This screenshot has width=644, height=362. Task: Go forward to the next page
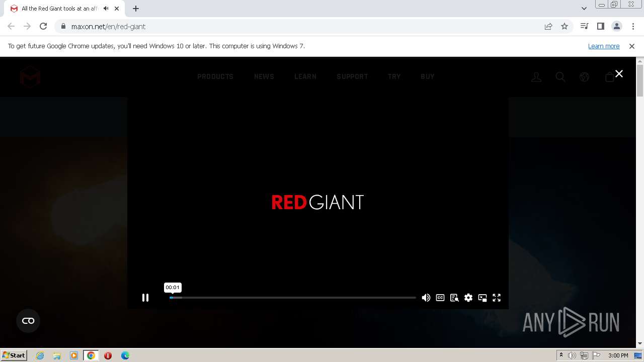click(27, 26)
